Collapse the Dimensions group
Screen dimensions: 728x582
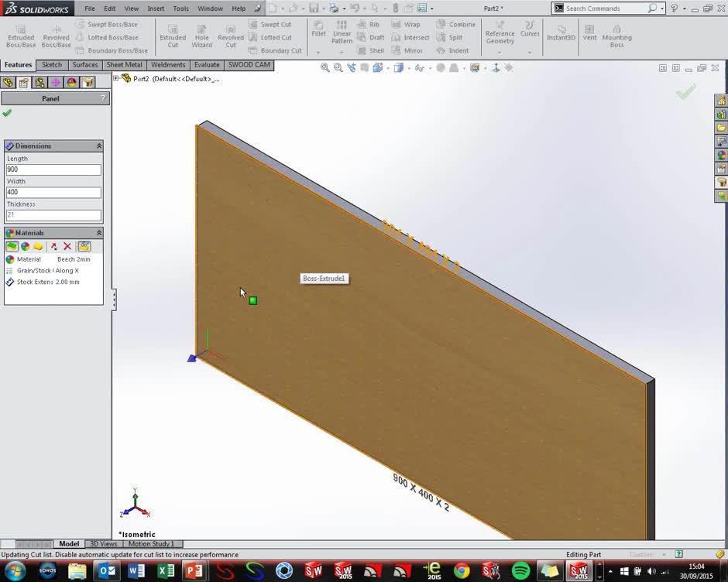click(99, 145)
